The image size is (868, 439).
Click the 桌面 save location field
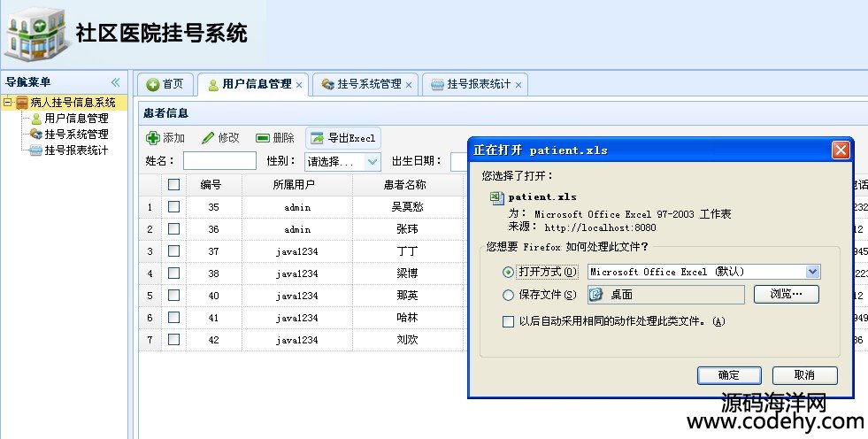(x=666, y=295)
